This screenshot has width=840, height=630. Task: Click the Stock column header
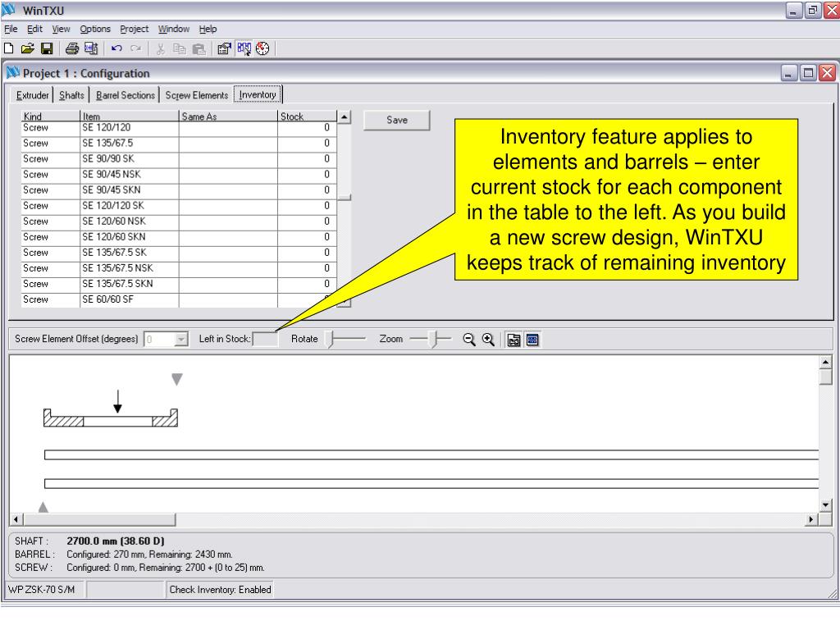pyautogui.click(x=307, y=116)
